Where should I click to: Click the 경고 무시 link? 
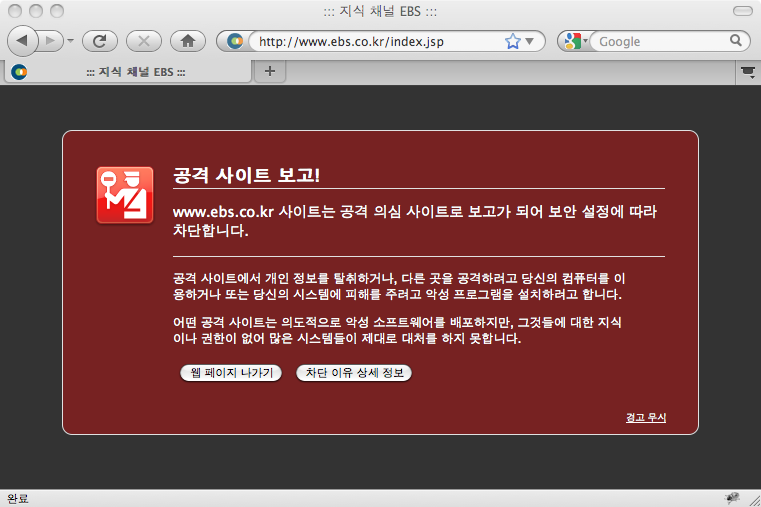646,417
